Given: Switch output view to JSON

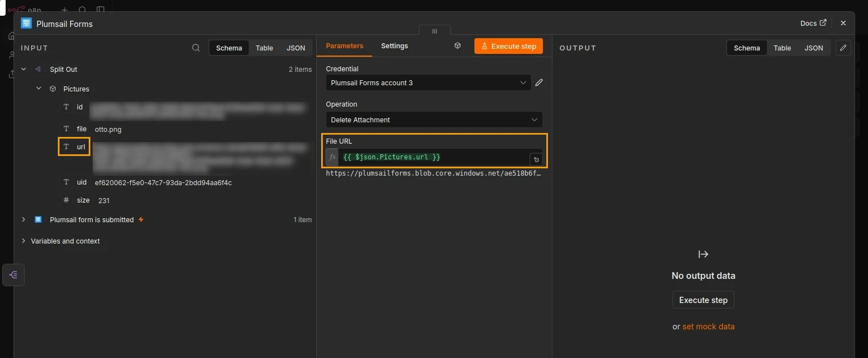Looking at the screenshot, I should [x=814, y=48].
